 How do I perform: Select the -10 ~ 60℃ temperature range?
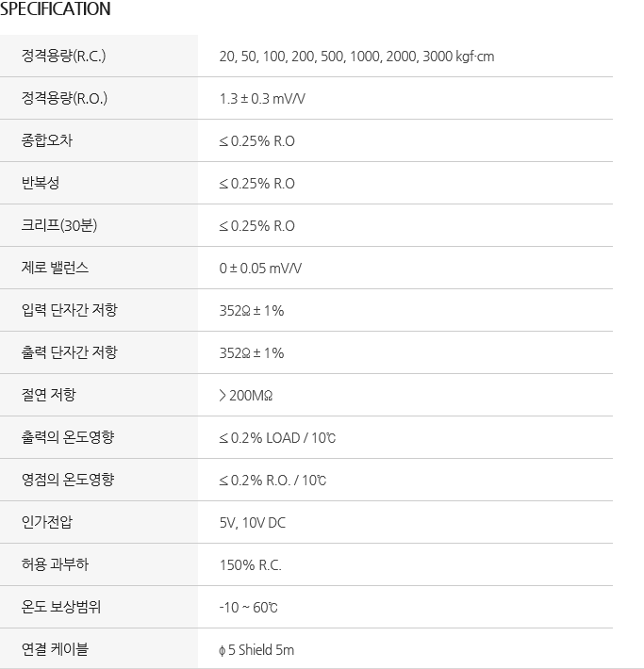point(248,608)
